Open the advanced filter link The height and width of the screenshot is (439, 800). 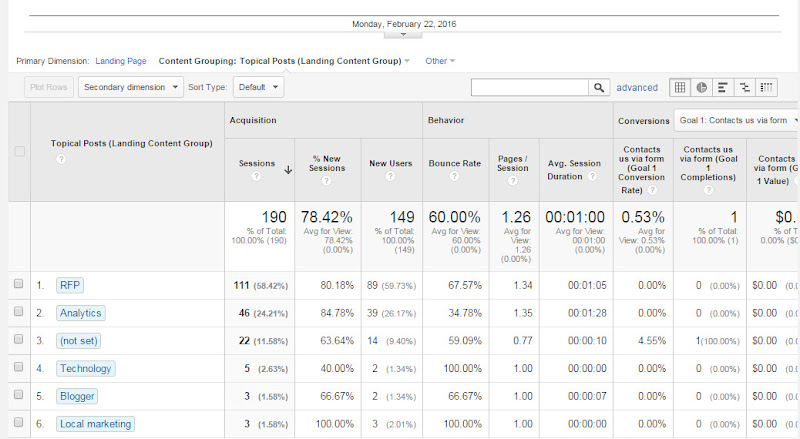tap(637, 87)
